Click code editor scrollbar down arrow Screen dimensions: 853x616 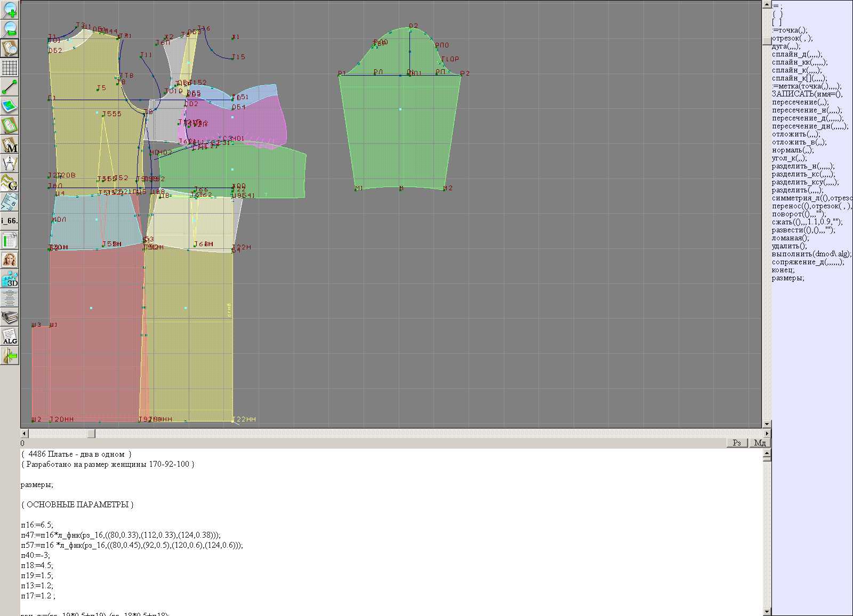click(767, 611)
